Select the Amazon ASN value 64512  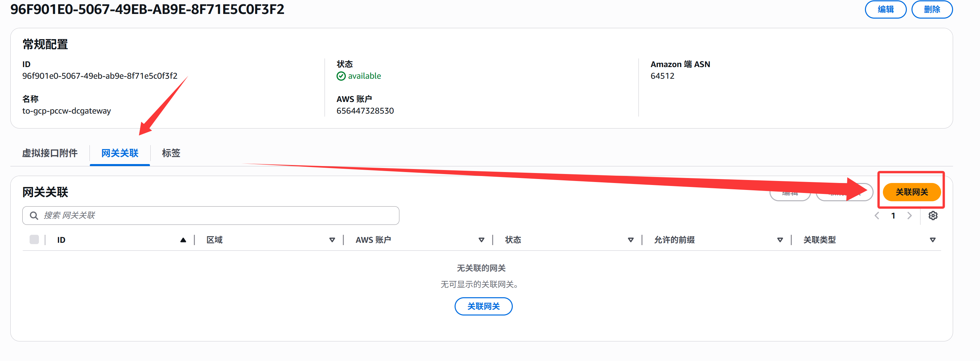coord(662,76)
